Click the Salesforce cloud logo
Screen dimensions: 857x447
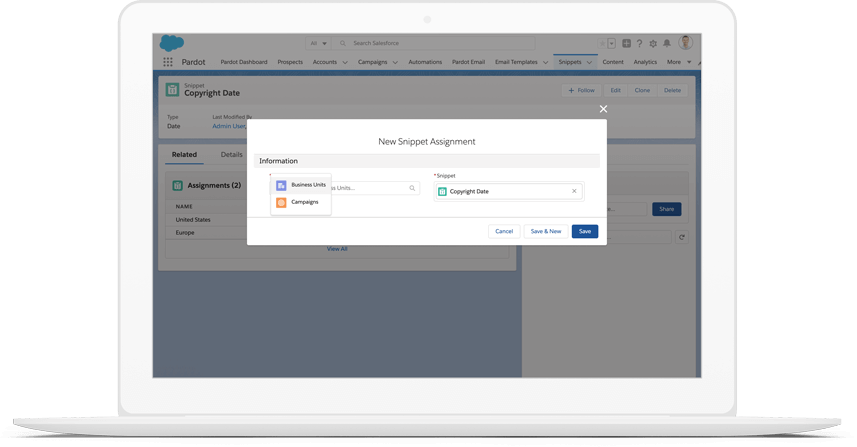[171, 43]
